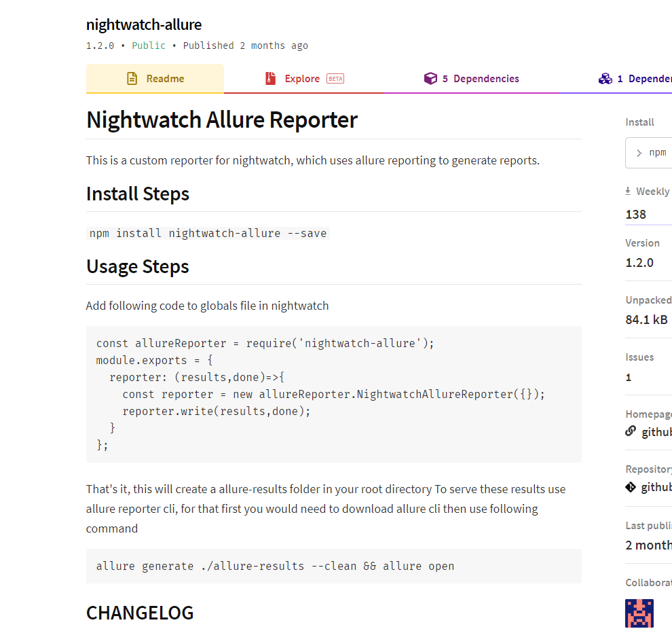Open the 5 Dependencies tab
The width and height of the screenshot is (672, 629).
(x=472, y=79)
